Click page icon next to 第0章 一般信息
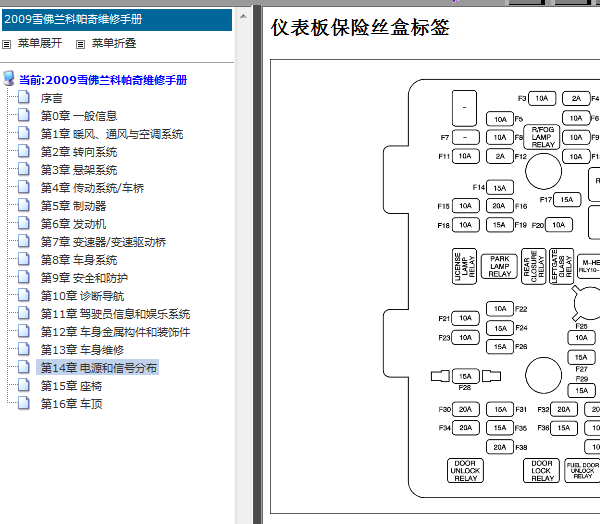The image size is (600, 524). [x=24, y=115]
